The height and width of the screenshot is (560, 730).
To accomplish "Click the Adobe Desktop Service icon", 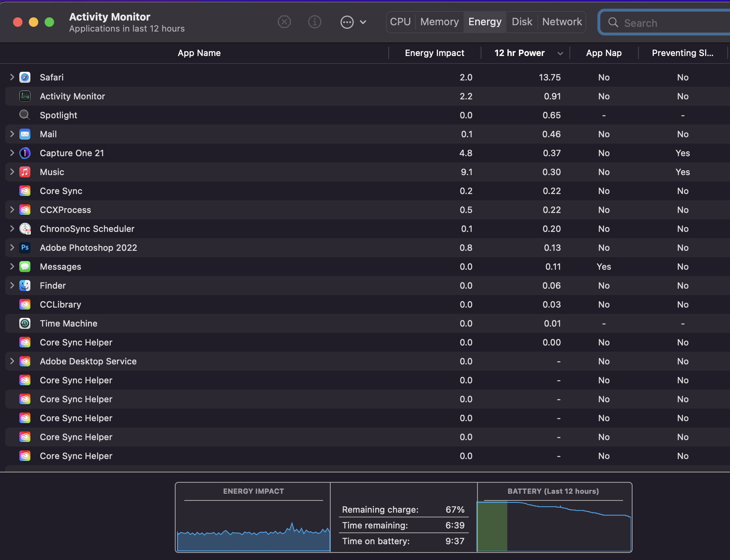I will click(x=25, y=361).
